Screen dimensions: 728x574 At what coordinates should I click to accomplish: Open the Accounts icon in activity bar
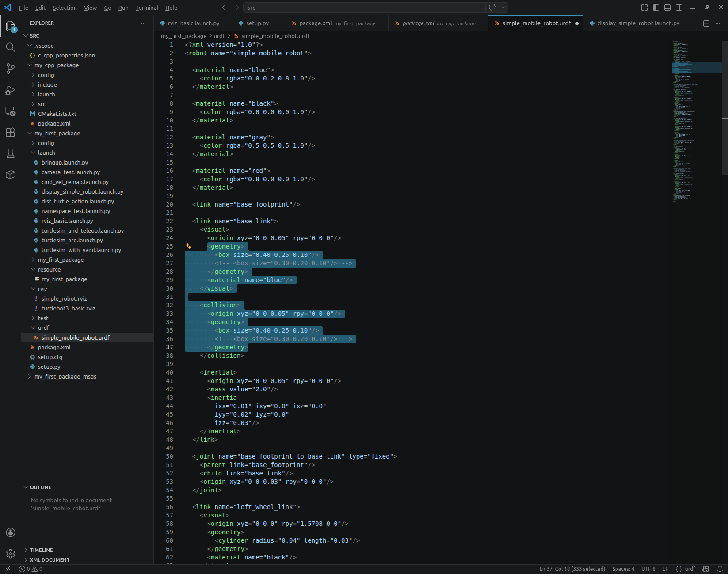coord(11,532)
